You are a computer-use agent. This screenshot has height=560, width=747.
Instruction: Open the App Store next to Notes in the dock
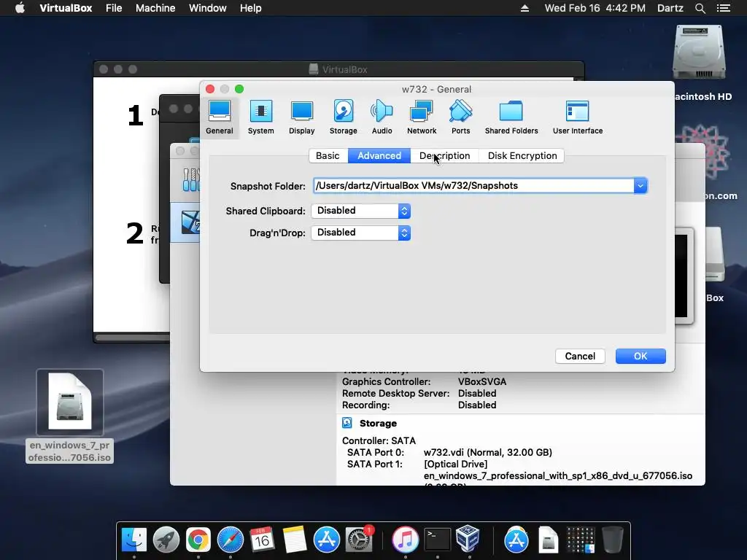click(x=326, y=540)
